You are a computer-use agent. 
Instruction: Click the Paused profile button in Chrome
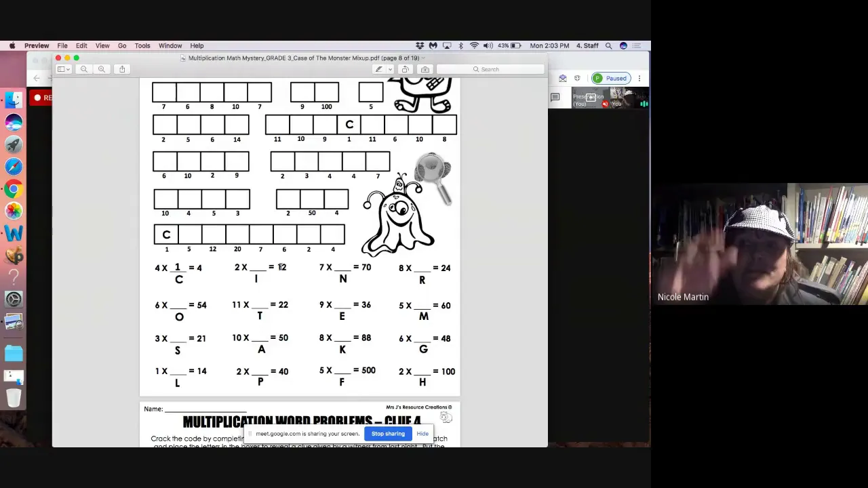610,78
